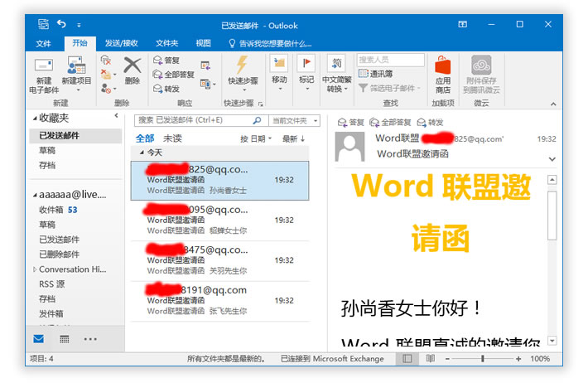Select Sent Items (已发送邮件) under Favorites
Screen dimensions: 588x383
click(75, 135)
